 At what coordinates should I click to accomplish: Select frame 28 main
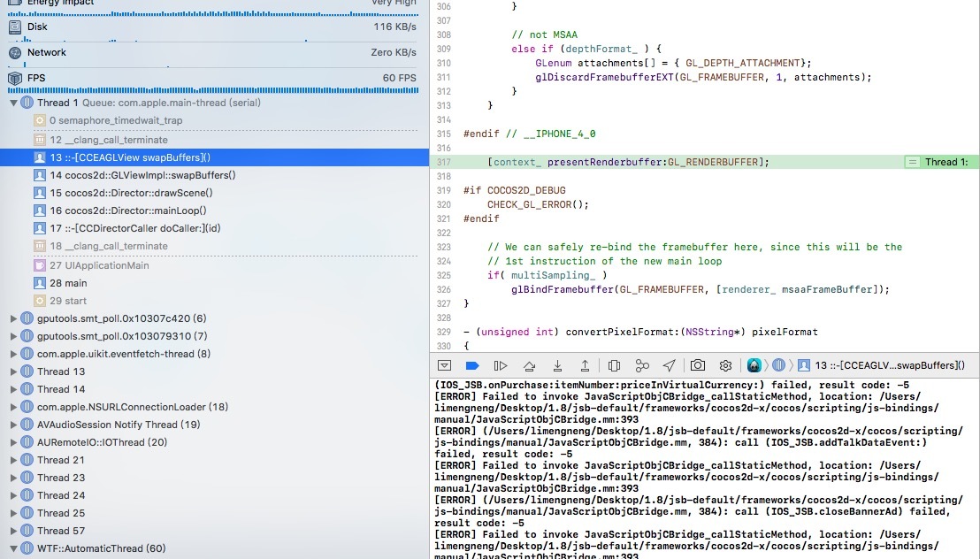214,283
